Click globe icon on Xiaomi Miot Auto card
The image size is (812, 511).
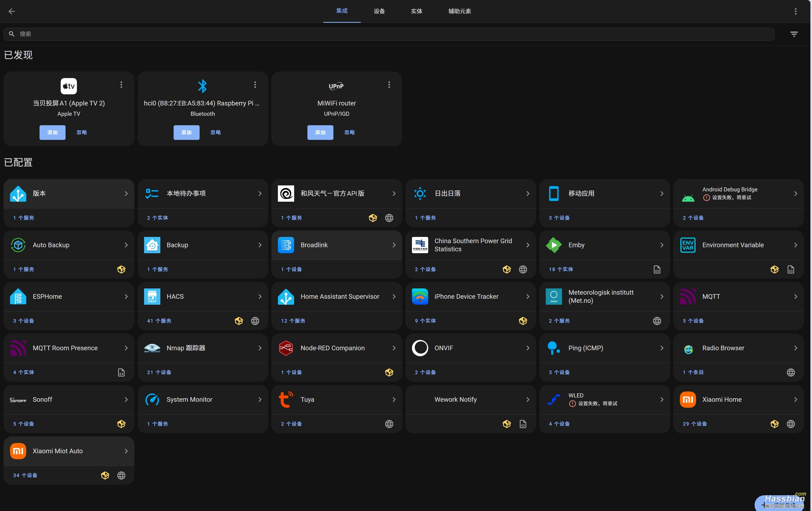(x=121, y=475)
